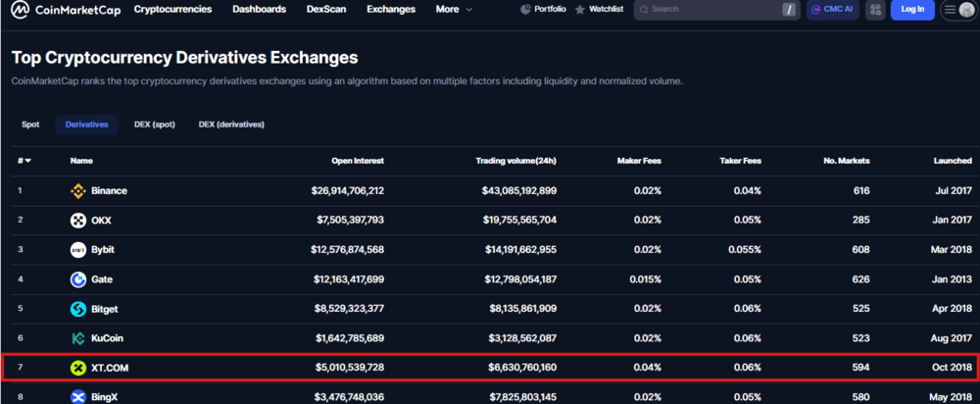Viewport: 980px width, 404px height.
Task: Click Bitget markets count 525
Action: click(x=860, y=309)
